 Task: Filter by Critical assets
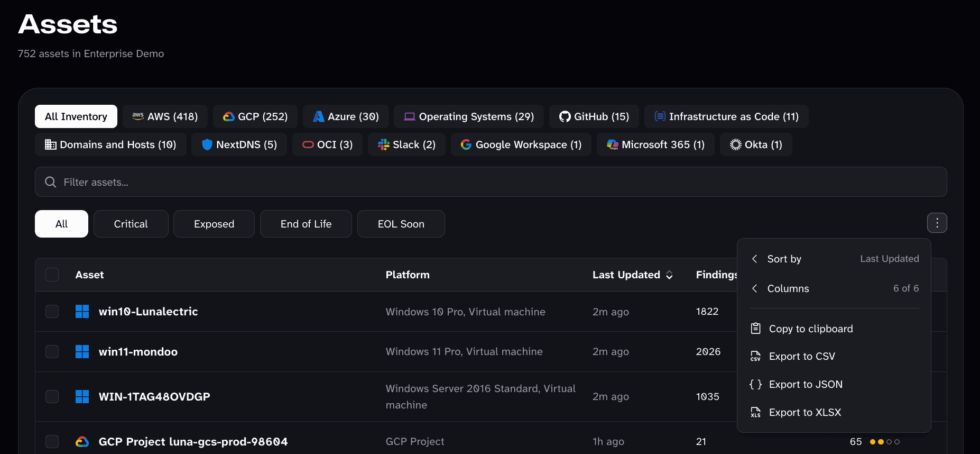[131, 224]
